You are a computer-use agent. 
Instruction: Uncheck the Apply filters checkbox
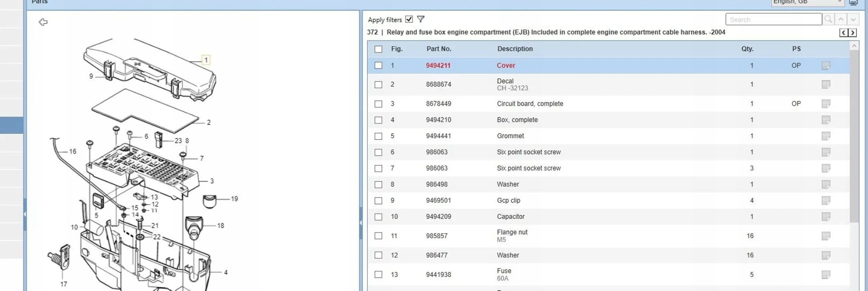coord(409,19)
